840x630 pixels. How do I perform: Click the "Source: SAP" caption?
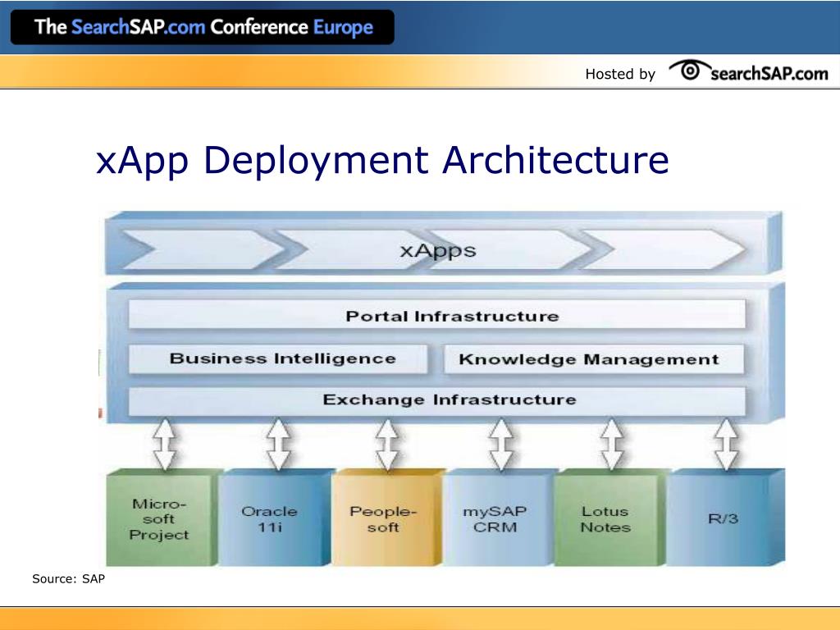tap(69, 579)
